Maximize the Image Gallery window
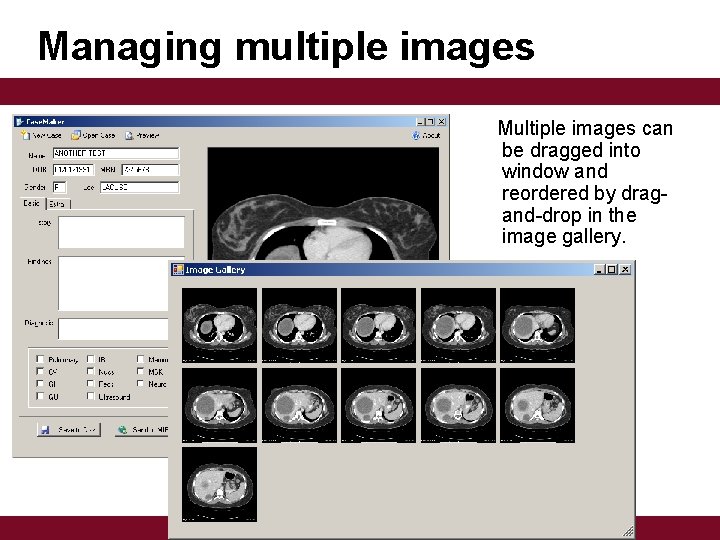Screen dimensions: 720x540 (612, 270)
